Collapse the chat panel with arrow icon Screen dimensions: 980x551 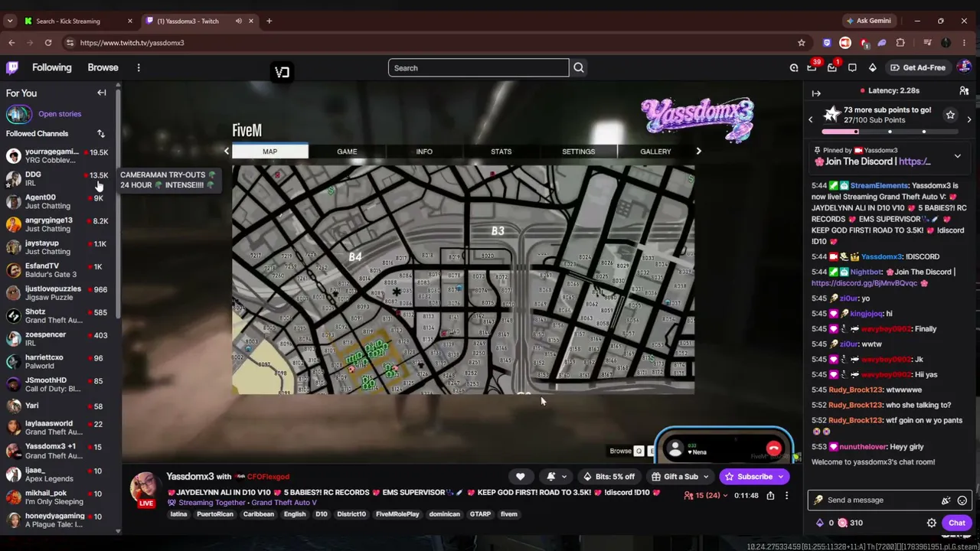pyautogui.click(x=816, y=93)
